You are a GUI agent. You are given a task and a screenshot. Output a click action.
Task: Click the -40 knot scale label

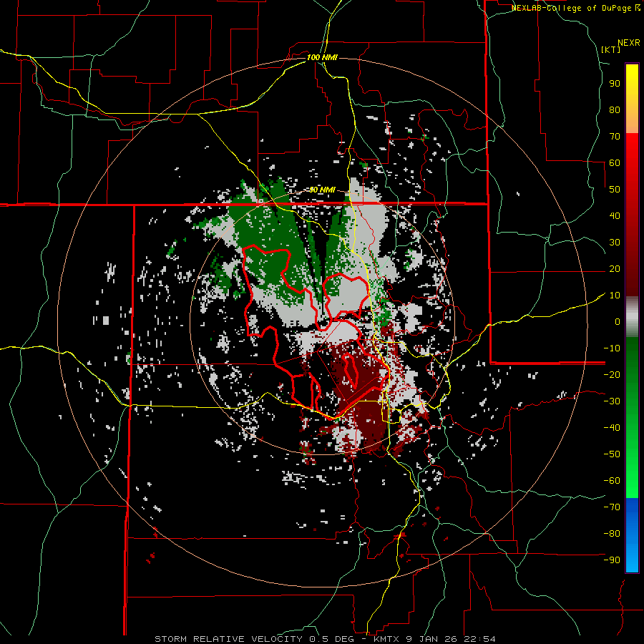click(x=612, y=428)
